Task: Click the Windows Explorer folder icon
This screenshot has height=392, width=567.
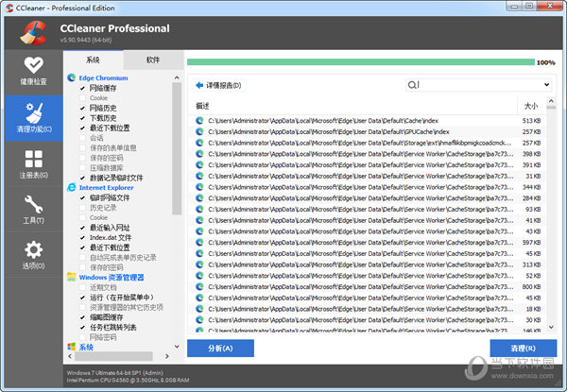Action: coord(72,277)
